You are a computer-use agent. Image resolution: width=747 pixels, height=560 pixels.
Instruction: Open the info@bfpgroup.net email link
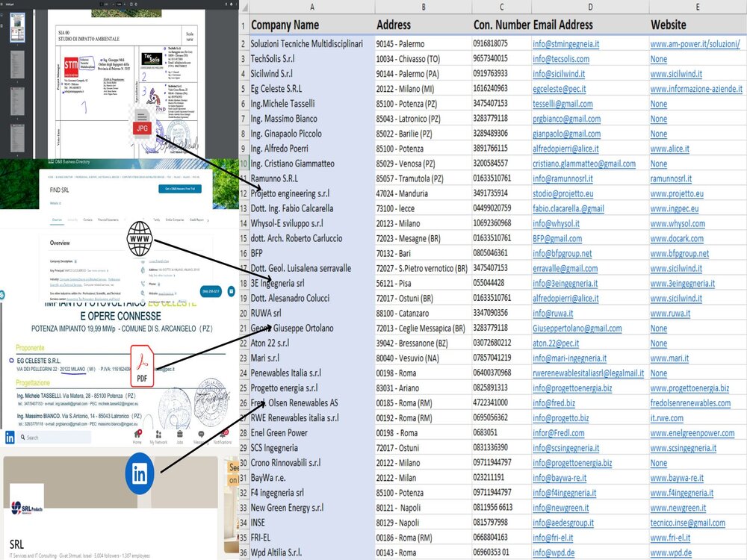562,253
